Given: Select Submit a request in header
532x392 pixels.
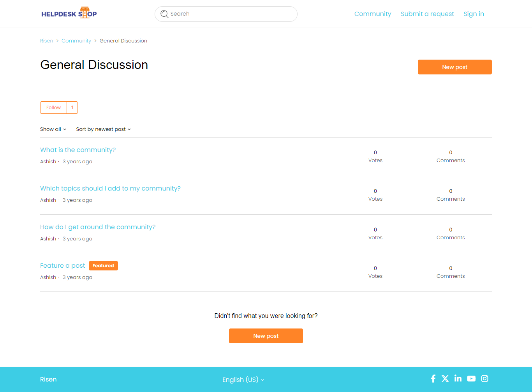Looking at the screenshot, I should pos(427,14).
